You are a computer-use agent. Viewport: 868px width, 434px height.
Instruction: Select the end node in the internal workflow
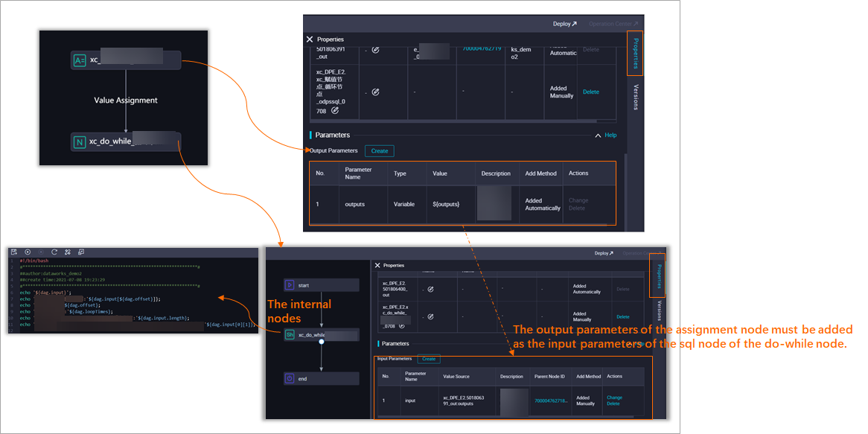(321, 379)
